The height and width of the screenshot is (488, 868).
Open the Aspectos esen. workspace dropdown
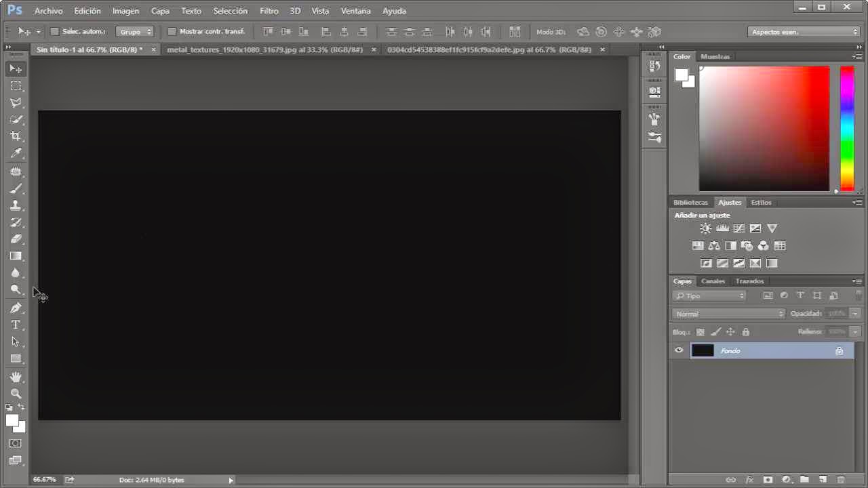tap(804, 32)
